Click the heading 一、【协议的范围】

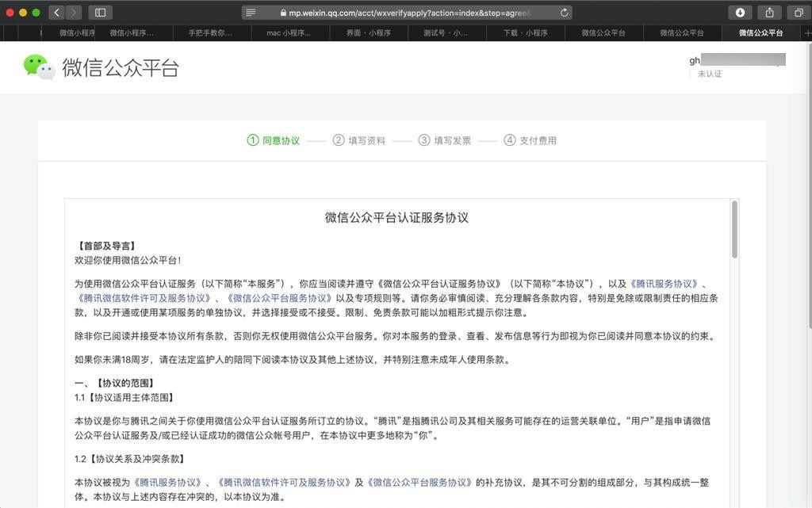click(x=116, y=383)
